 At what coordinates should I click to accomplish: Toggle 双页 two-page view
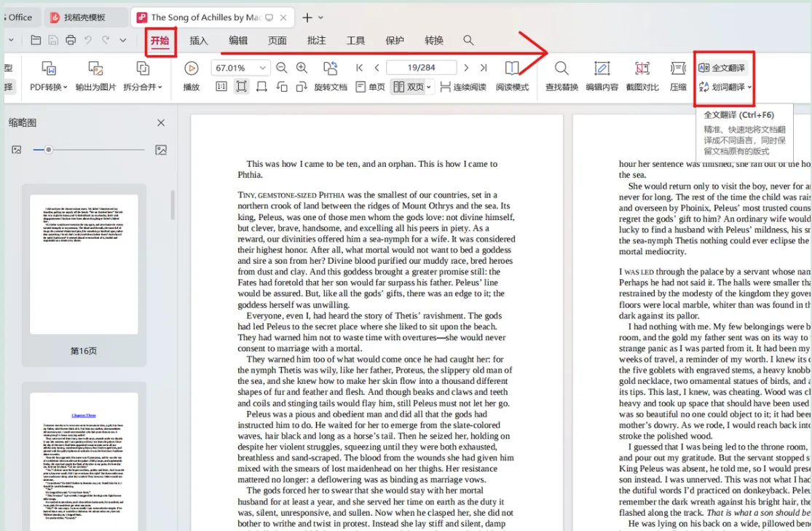pos(408,87)
